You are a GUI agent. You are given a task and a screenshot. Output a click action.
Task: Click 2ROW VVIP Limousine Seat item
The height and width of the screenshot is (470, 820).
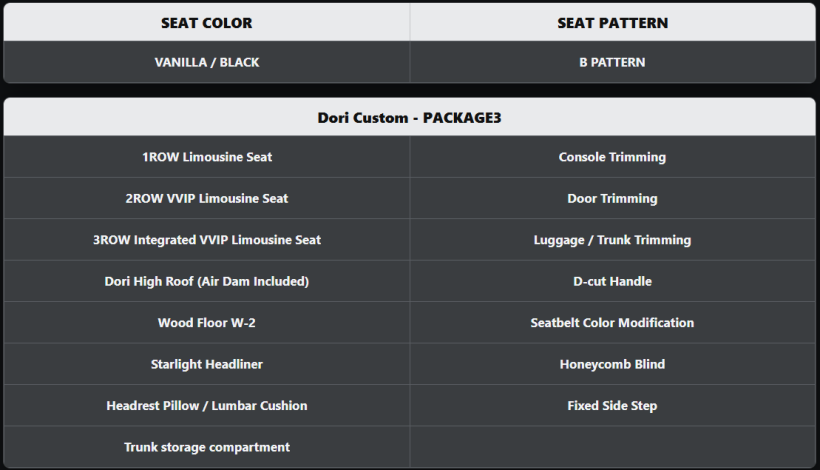(207, 198)
